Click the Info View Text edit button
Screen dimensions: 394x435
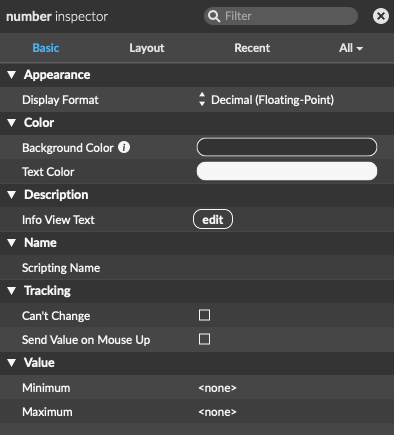click(213, 219)
